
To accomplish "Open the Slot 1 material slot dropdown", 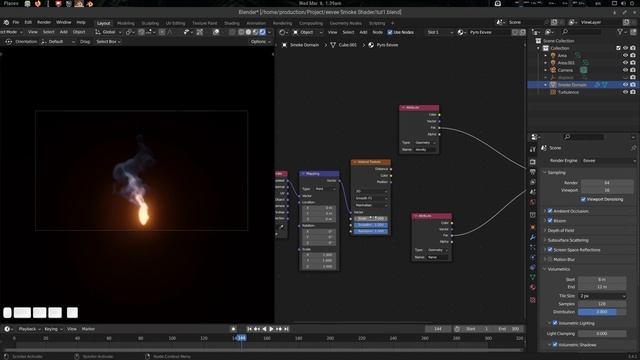I will click(439, 32).
